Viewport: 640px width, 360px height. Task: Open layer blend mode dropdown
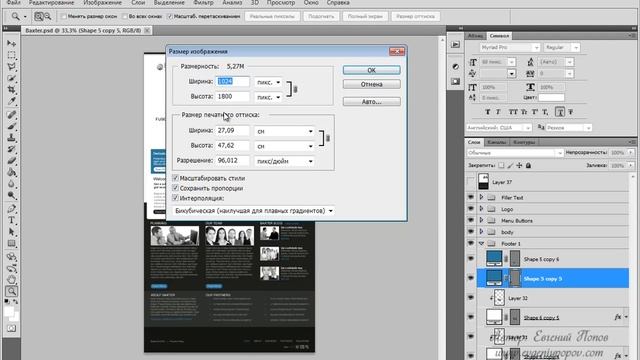click(x=515, y=153)
